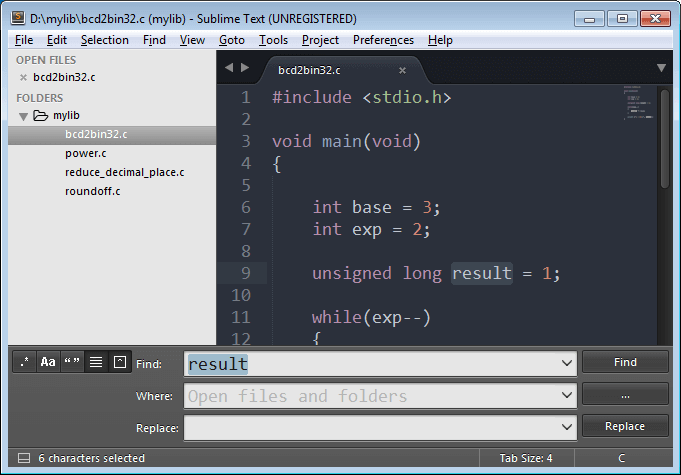The height and width of the screenshot is (475, 681).
Task: Click on while(exp--) line
Action: pyautogui.click(x=371, y=317)
